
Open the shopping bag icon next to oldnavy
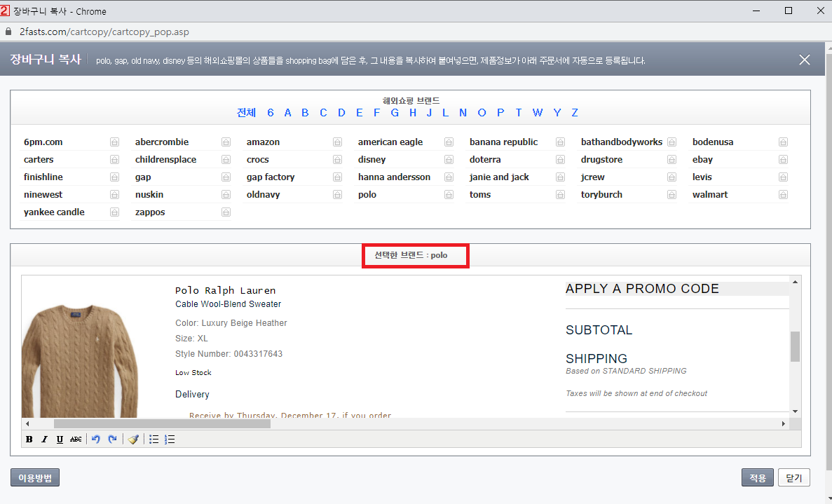337,195
